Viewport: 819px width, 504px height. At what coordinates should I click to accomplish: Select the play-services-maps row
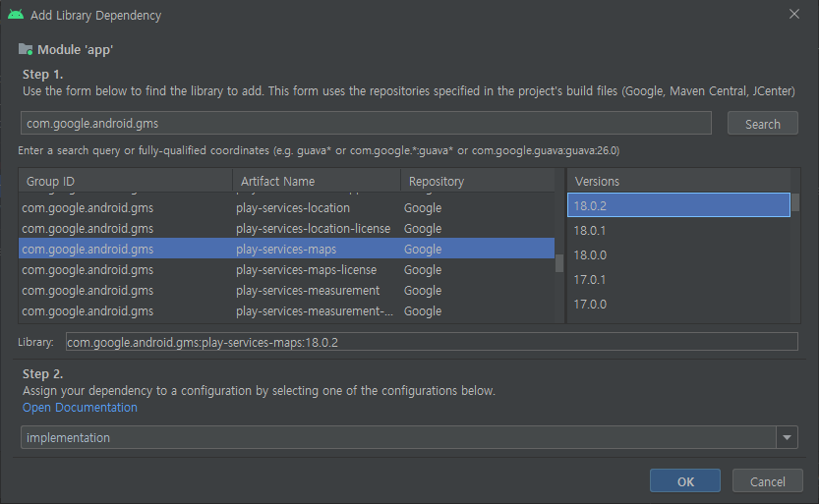tap(286, 249)
